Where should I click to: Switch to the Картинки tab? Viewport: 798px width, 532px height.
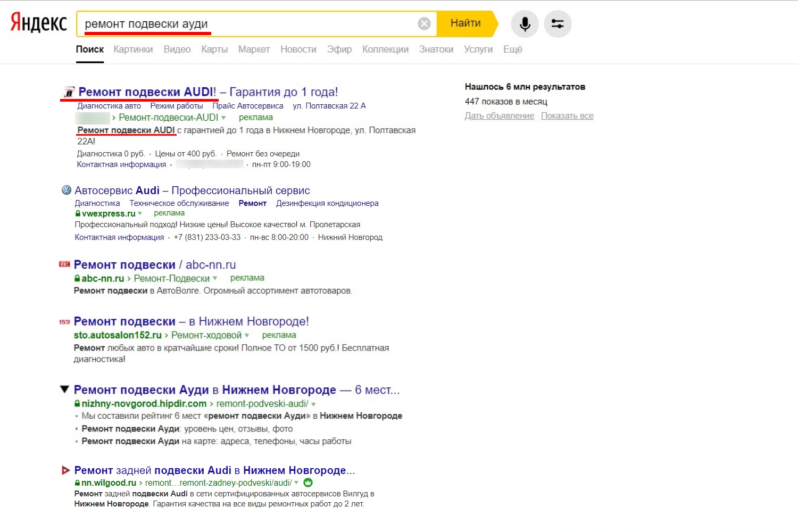(133, 49)
